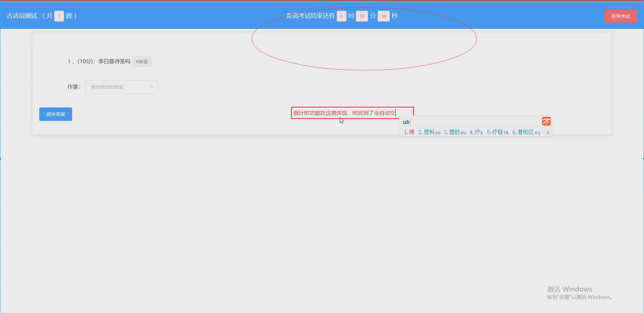This screenshot has height=313, width=644.
Task: Go to next IME candidate page arrow
Action: (548, 133)
